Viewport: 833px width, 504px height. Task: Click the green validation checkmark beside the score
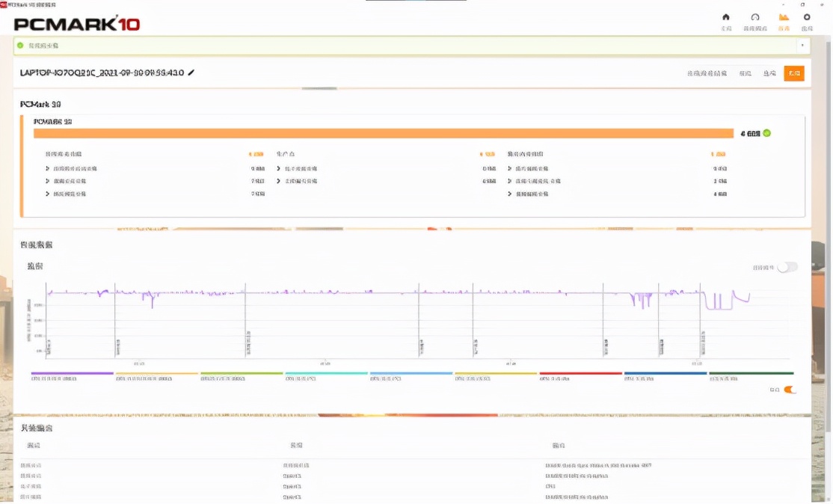766,133
